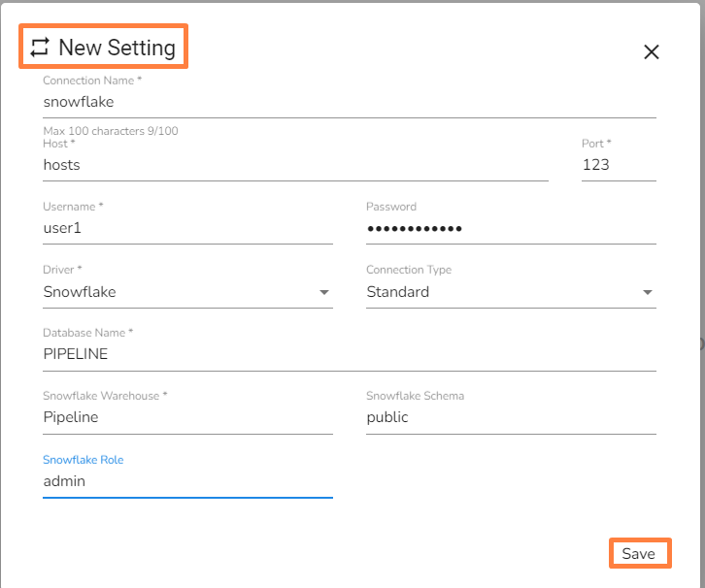
Task: Expand the Connection Type dropdown arrow
Action: tap(647, 292)
